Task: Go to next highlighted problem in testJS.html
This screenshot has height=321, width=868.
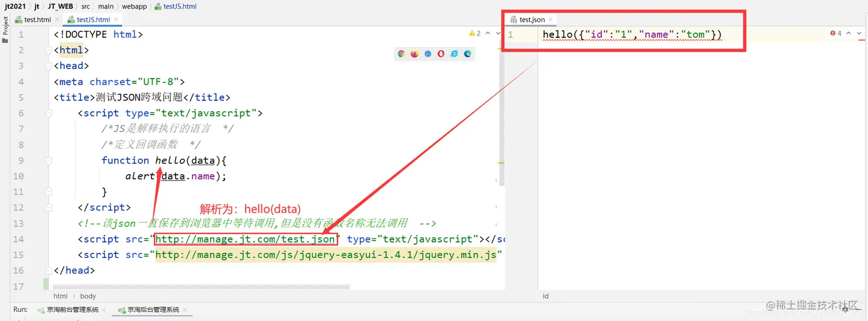Action: pos(498,34)
